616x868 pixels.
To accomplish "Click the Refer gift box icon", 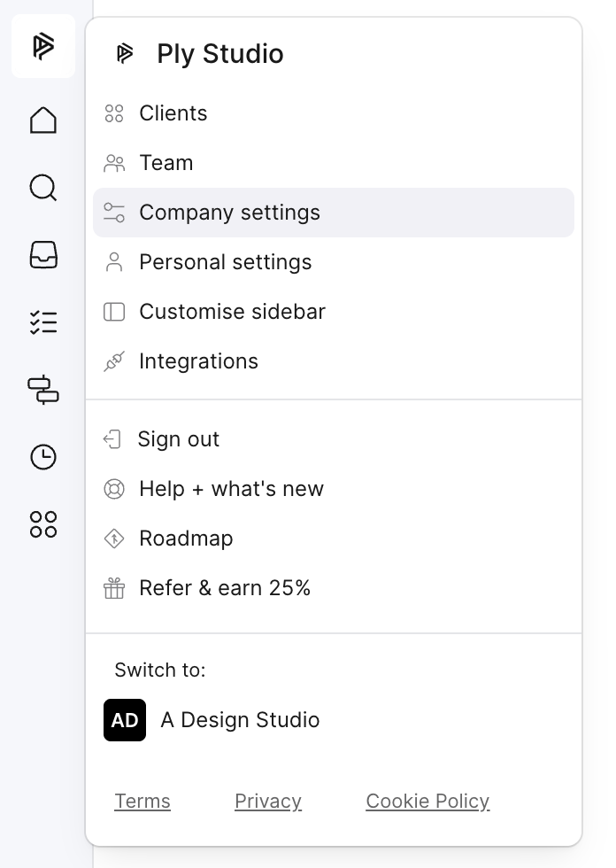I will pyautogui.click(x=114, y=588).
